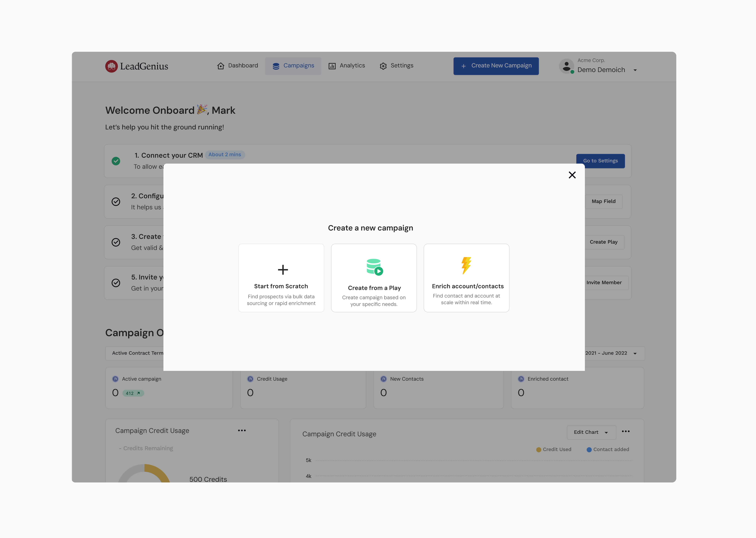Toggle the Connect your CRM green checkmark
756x538 pixels.
116,161
